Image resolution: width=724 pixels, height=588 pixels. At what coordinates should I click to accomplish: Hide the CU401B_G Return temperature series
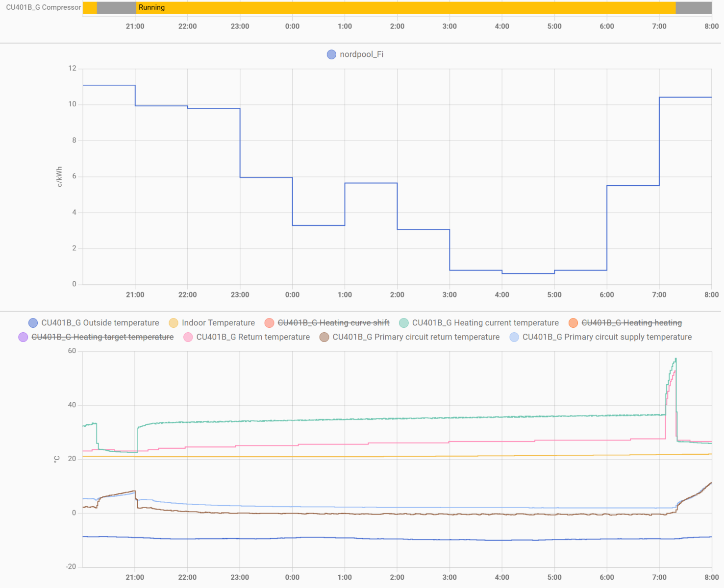[253, 337]
